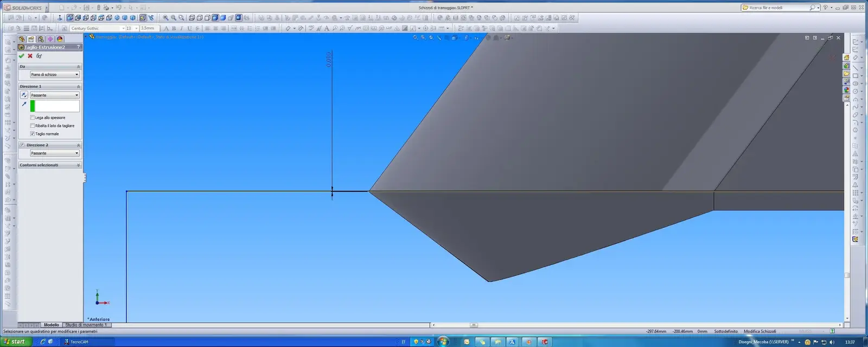This screenshot has width=868, height=347.
Task: Open the Century Gothic font dropdown
Action: (x=123, y=28)
